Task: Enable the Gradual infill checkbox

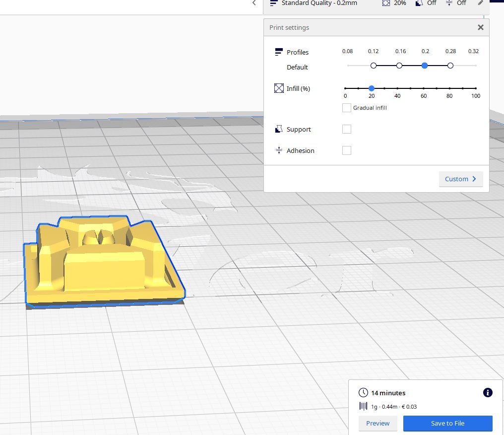Action: 346,107
